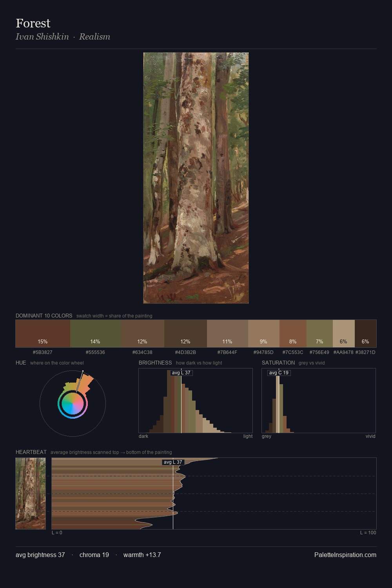Viewport: 392px width, 588px height.
Task: Select the #4D3B2B 12% swatch
Action: coord(185,334)
